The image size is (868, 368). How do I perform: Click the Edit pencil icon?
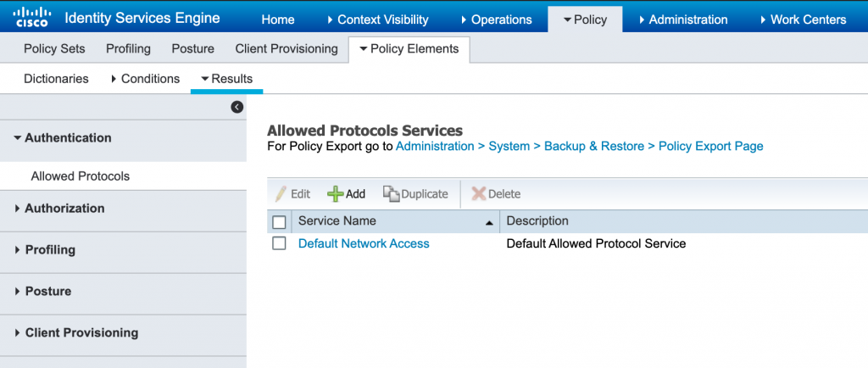(x=281, y=194)
